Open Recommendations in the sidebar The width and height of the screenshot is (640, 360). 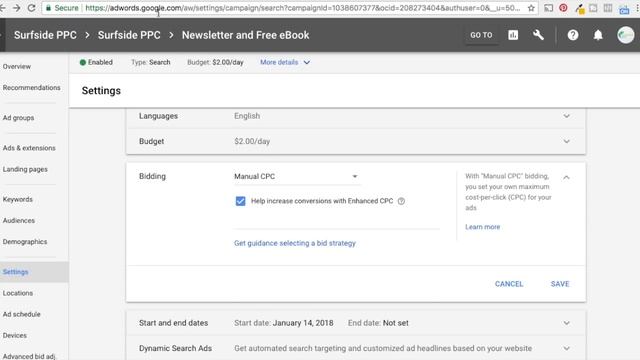pyautogui.click(x=31, y=88)
